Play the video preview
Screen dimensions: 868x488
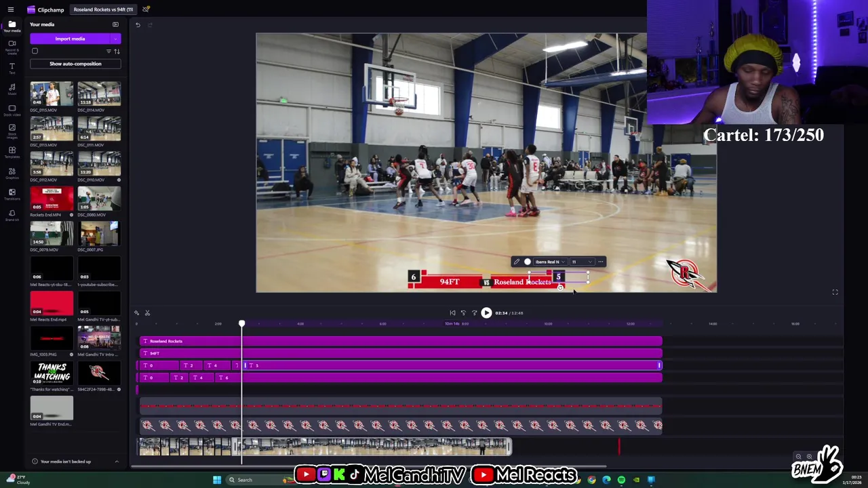(x=486, y=313)
